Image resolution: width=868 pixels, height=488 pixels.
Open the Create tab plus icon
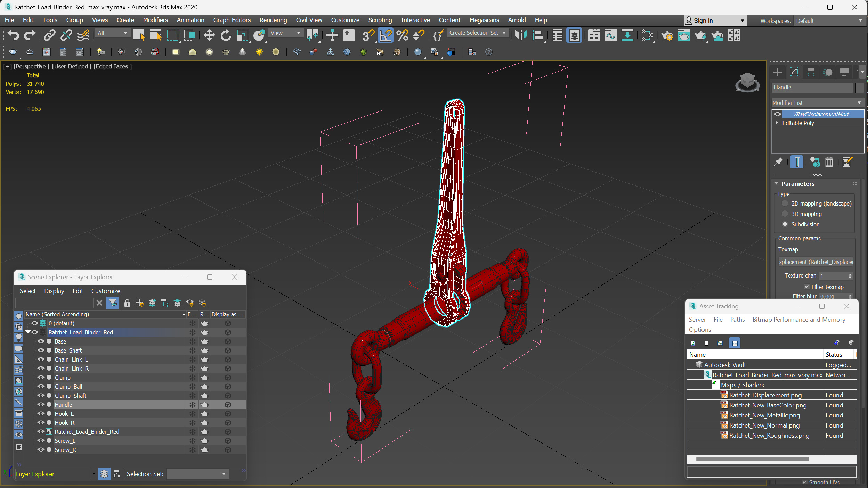pos(778,72)
